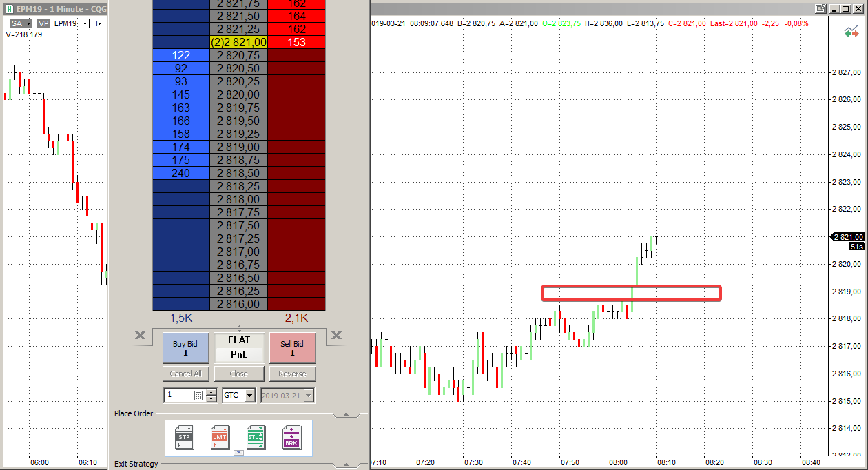The image size is (868, 470).
Task: Click the 51s bar countdown label
Action: pos(857,246)
